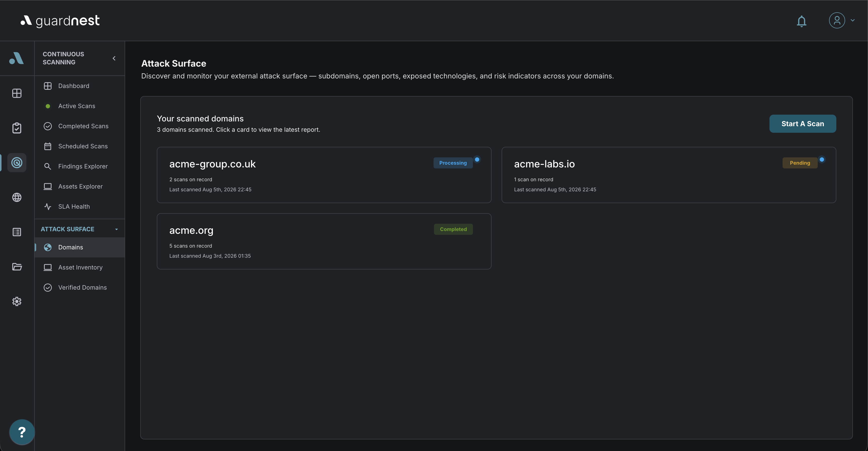Image resolution: width=868 pixels, height=451 pixels.
Task: Open the user account avatar menu
Action: pyautogui.click(x=837, y=20)
